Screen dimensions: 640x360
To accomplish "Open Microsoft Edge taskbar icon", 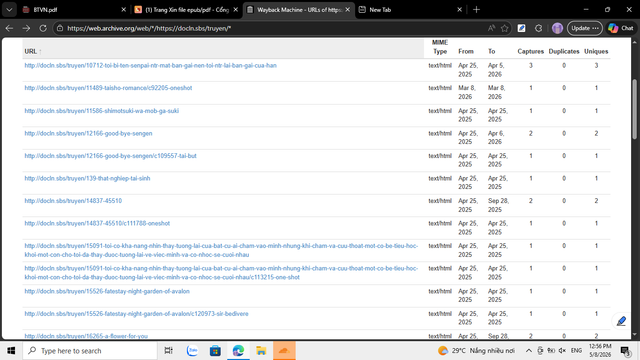I will [238, 351].
